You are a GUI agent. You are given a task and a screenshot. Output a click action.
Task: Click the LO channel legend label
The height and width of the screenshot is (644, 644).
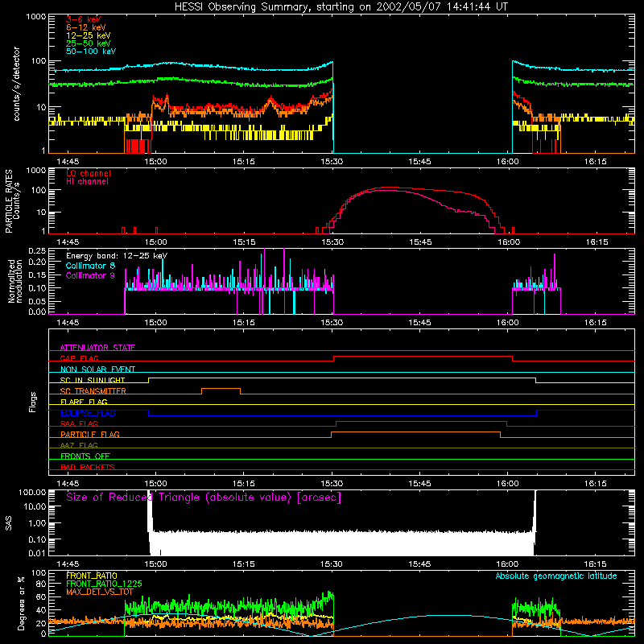[x=89, y=173]
